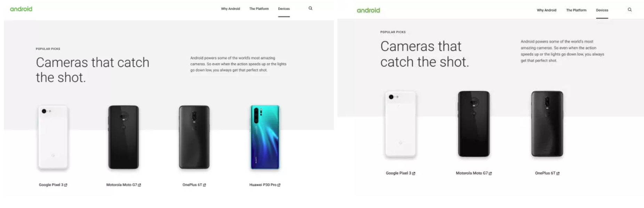This screenshot has width=644, height=208.
Task: Click the green android logo on left page
Action: 21,9
